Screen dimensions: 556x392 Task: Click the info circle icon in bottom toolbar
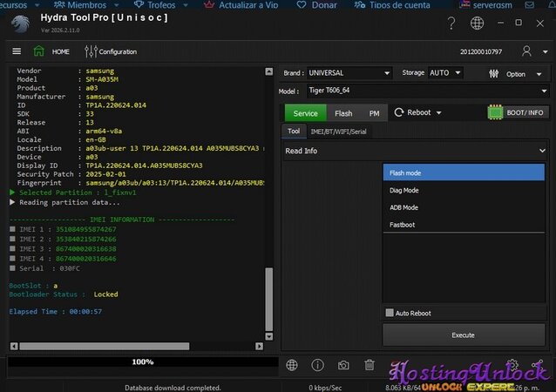317,365
